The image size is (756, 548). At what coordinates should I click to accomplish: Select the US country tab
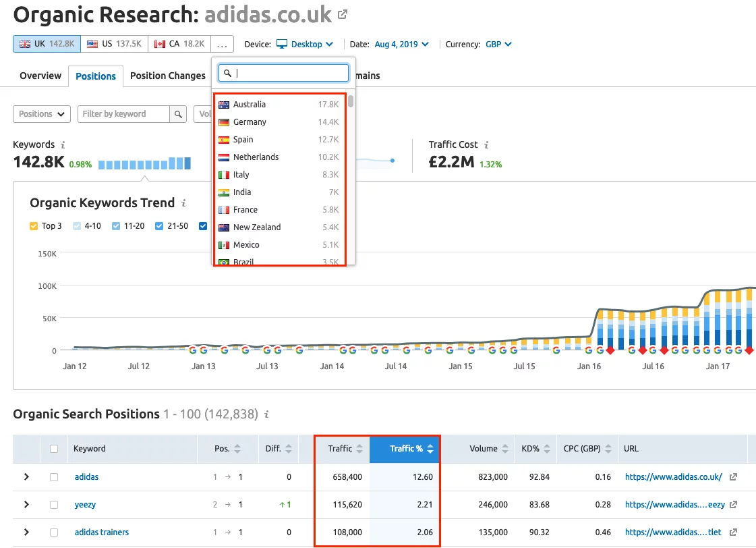[x=113, y=43]
